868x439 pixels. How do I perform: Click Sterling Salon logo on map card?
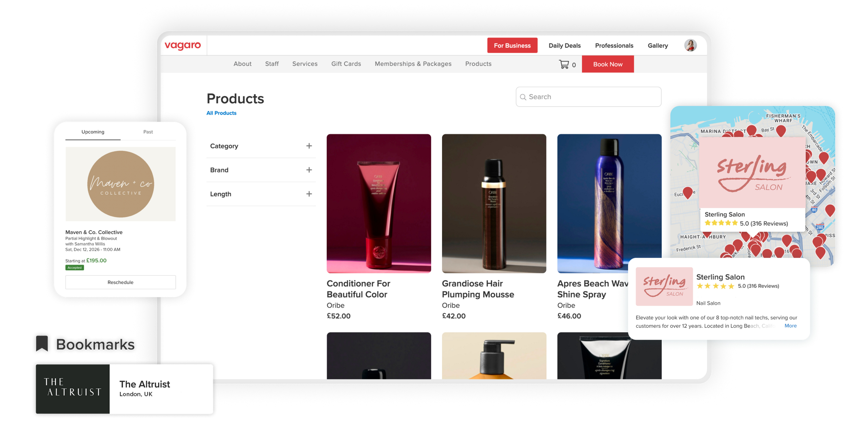752,172
